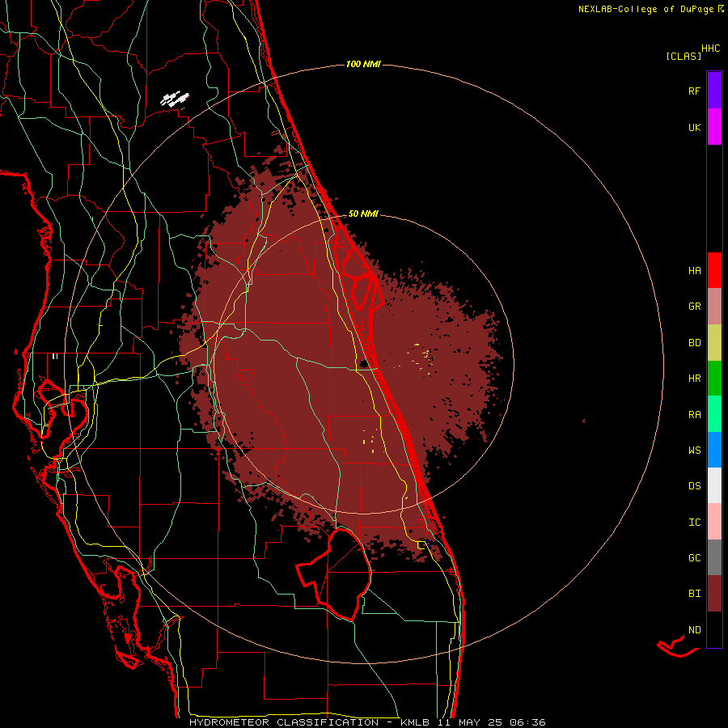
Task: Click the BD legend label
Action: pyautogui.click(x=695, y=343)
